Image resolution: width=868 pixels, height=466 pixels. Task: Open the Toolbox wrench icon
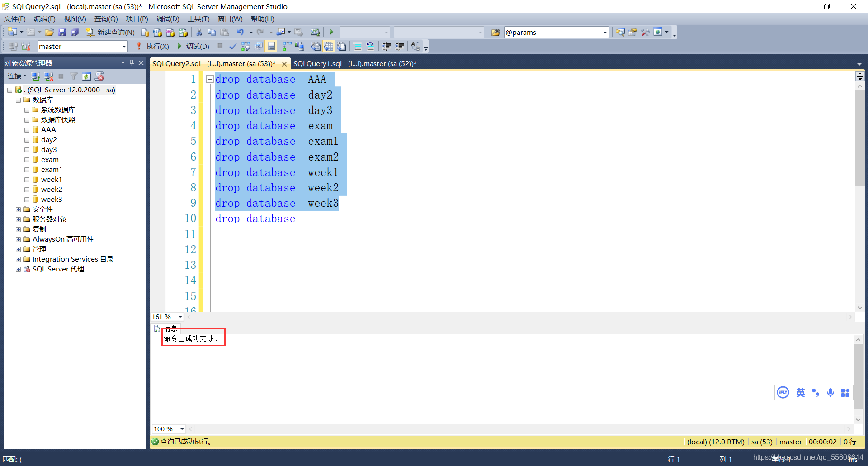(x=645, y=32)
